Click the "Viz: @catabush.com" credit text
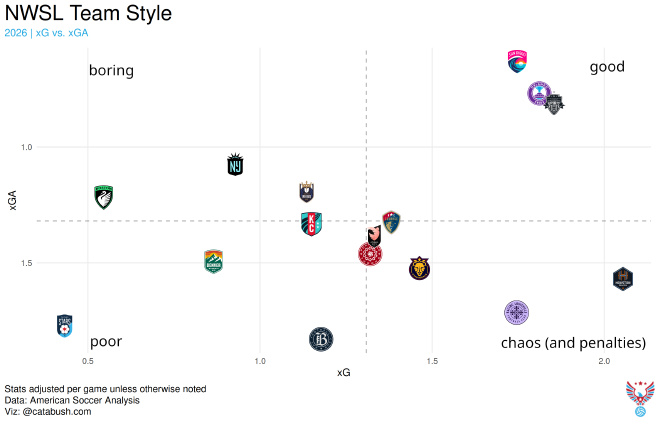The image size is (660, 422). coord(48,411)
